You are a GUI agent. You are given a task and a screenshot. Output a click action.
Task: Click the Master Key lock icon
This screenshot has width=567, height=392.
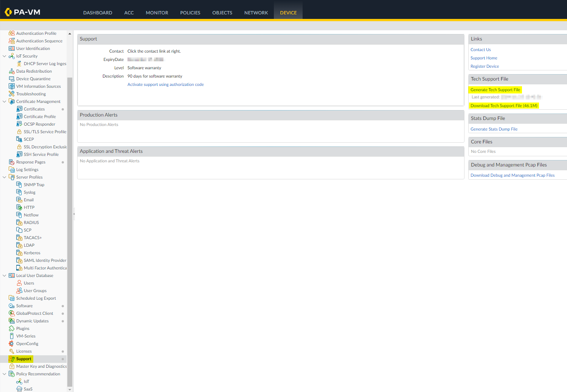(12, 366)
